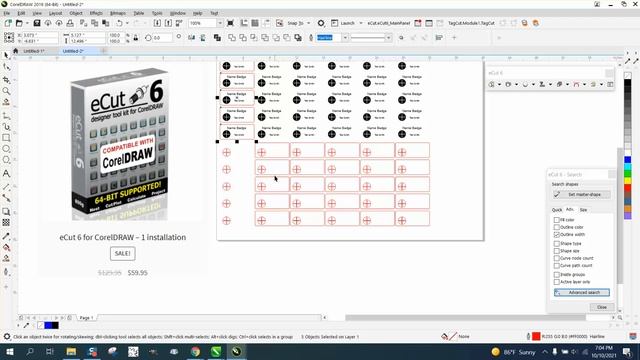Switch to the Size tab in Search panel
Viewport: 640px width, 360px height.
tap(584, 210)
